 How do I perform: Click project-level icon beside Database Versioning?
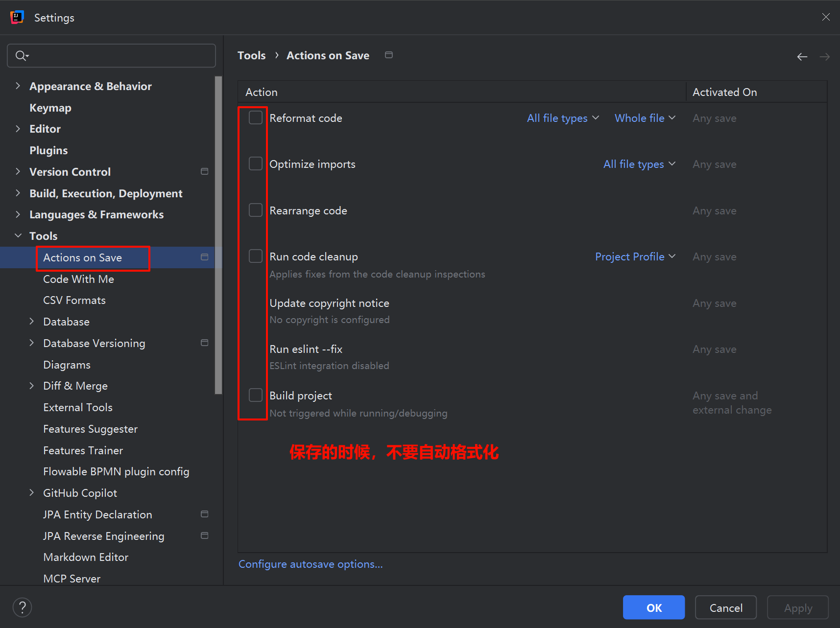click(205, 343)
